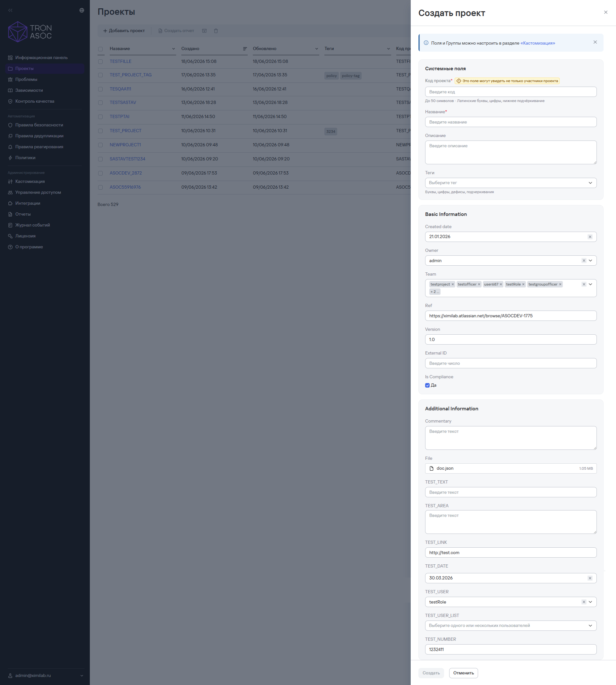The width and height of the screenshot is (616, 685).
Task: Remove testproject chip from Team
Action: [x=452, y=284]
